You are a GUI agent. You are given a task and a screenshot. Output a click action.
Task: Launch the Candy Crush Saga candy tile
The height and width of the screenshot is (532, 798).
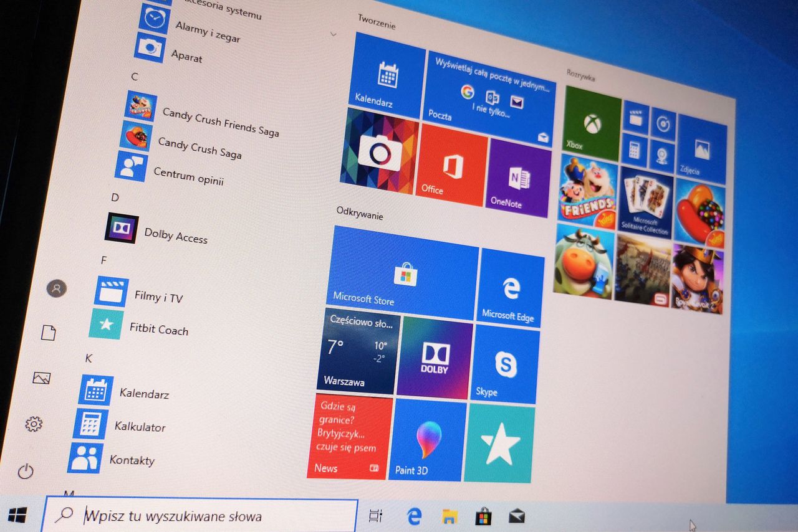point(699,212)
